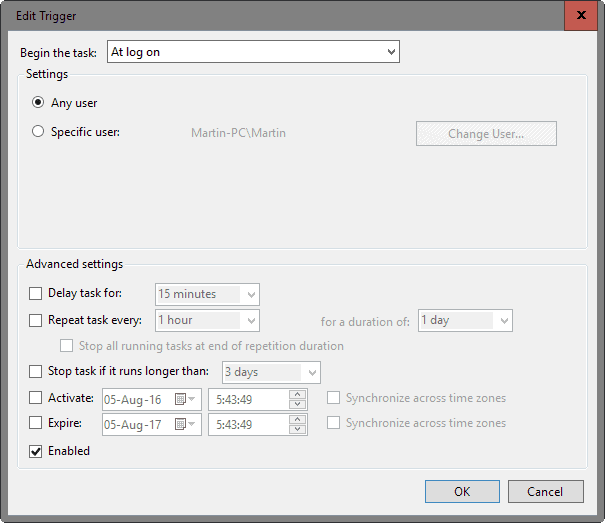Open the Expire date calendar picker
The width and height of the screenshot is (605, 523).
(187, 424)
